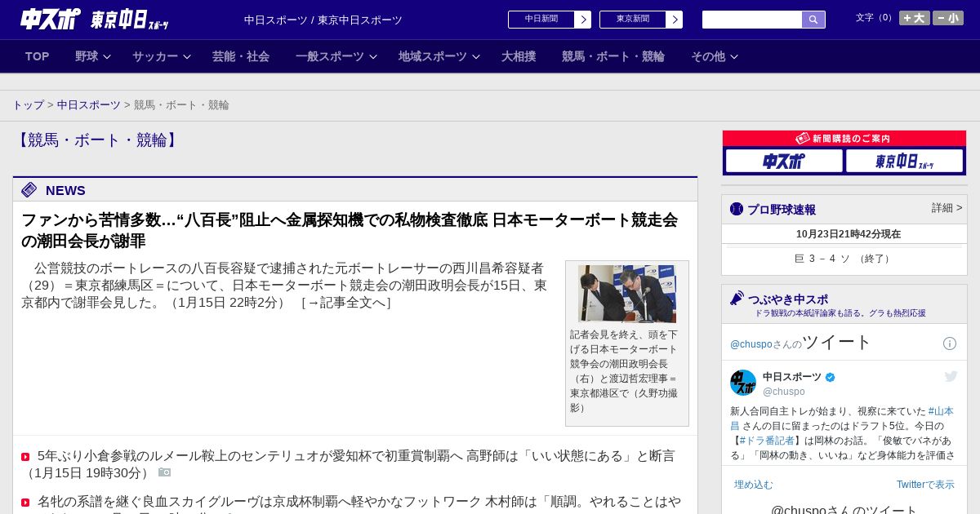Screen dimensions: 980x514
Task: Open 詳細 link for プロ野球速報
Action: (947, 208)
